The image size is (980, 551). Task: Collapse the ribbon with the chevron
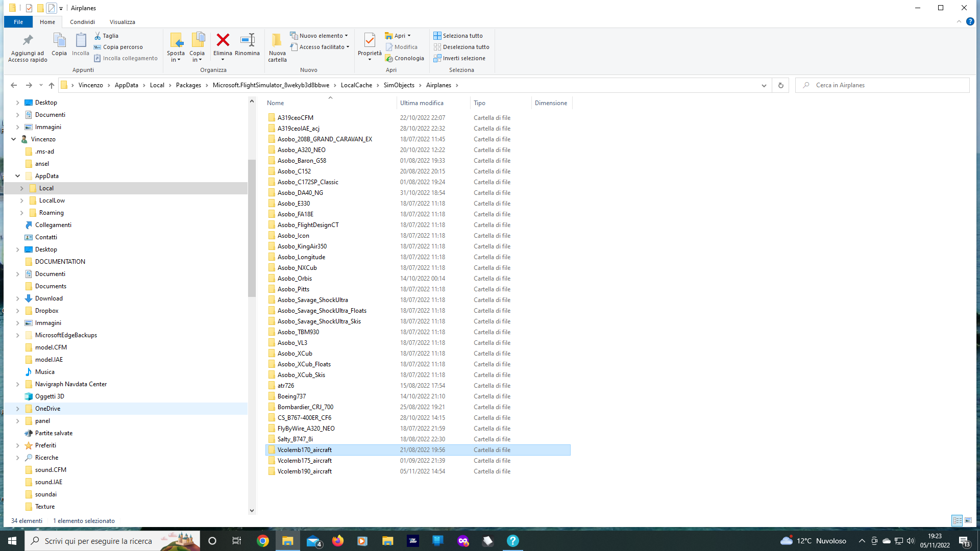tap(959, 21)
